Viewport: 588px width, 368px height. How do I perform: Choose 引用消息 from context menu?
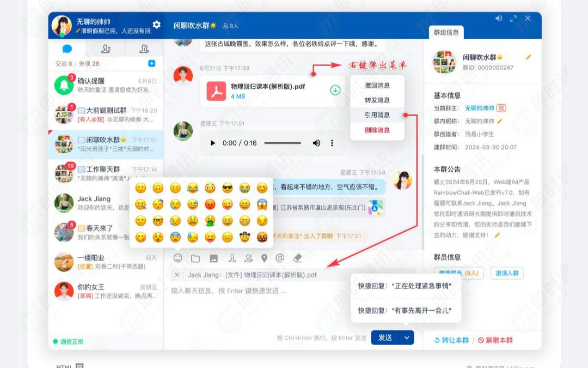tap(377, 115)
